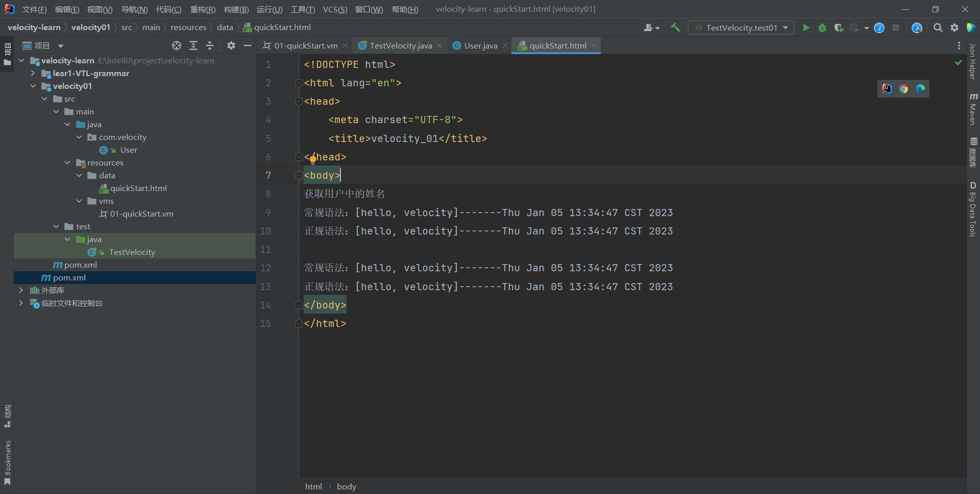
Task: Collapse the resources folder node
Action: (67, 162)
